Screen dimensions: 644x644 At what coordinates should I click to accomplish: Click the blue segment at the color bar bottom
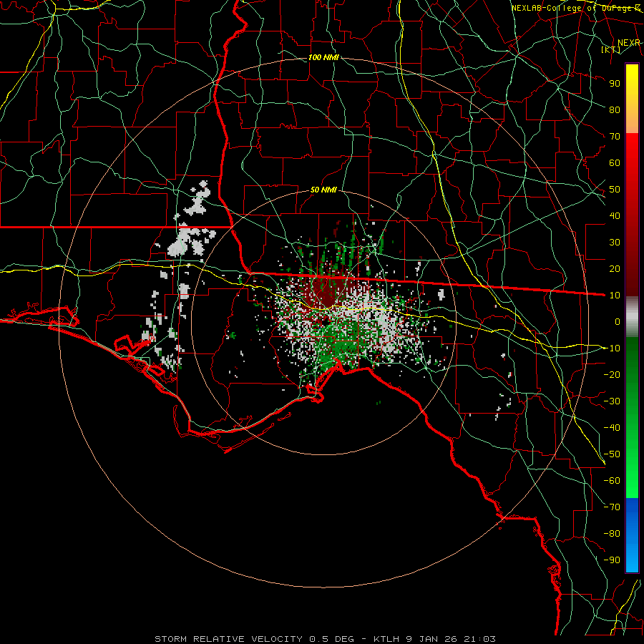click(x=632, y=535)
